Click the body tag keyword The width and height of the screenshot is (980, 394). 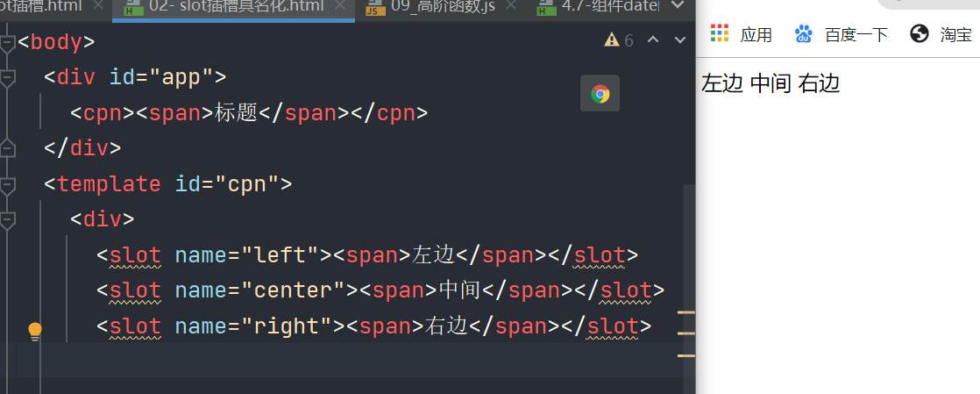(56, 42)
